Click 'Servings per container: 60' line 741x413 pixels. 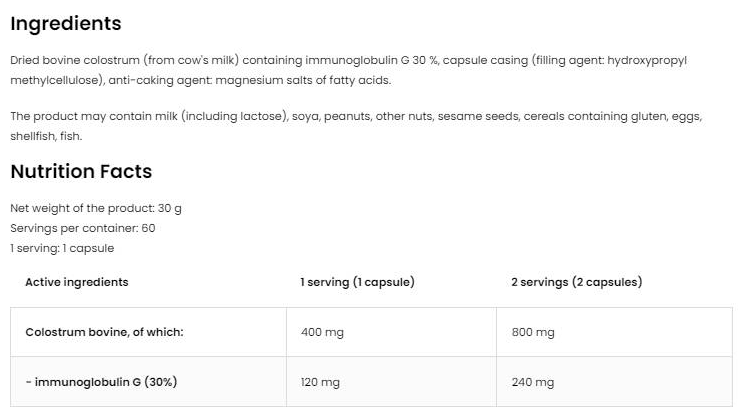pos(83,228)
